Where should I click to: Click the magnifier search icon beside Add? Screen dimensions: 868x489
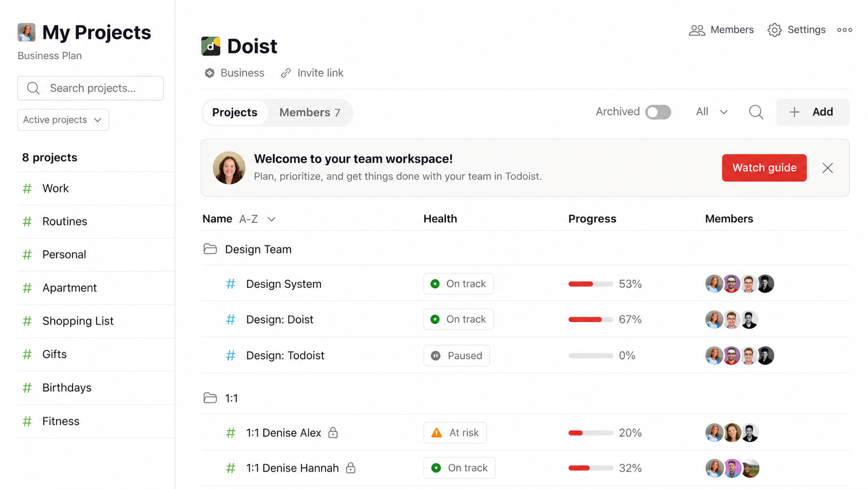point(756,112)
